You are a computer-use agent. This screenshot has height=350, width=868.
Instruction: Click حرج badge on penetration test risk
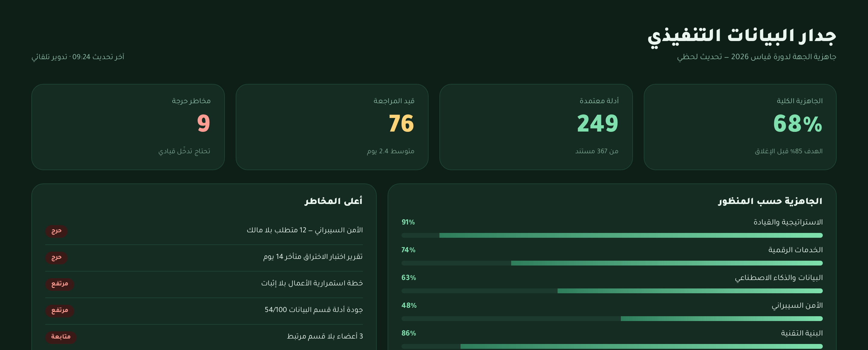tap(56, 258)
